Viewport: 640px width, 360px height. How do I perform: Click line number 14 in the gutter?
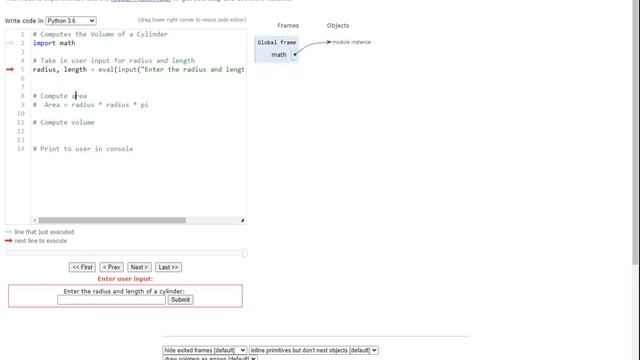21,149
